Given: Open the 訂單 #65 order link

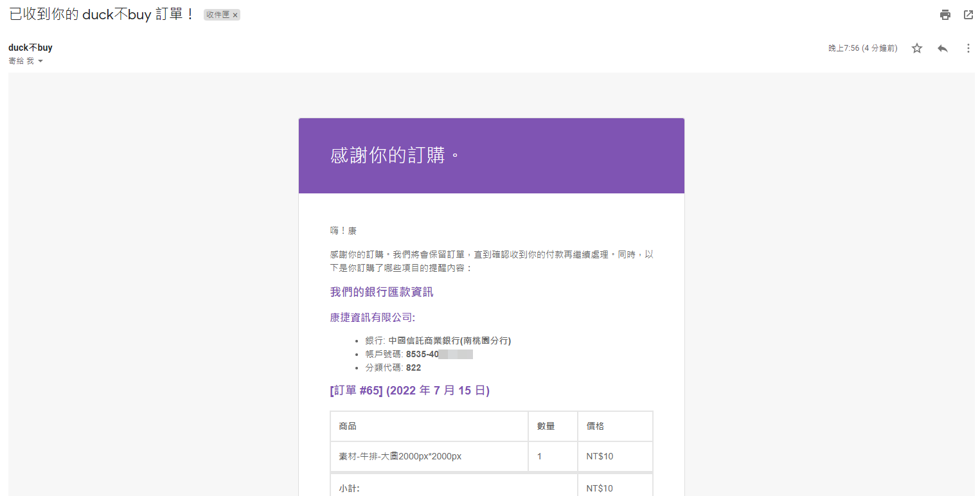Looking at the screenshot, I should point(356,391).
